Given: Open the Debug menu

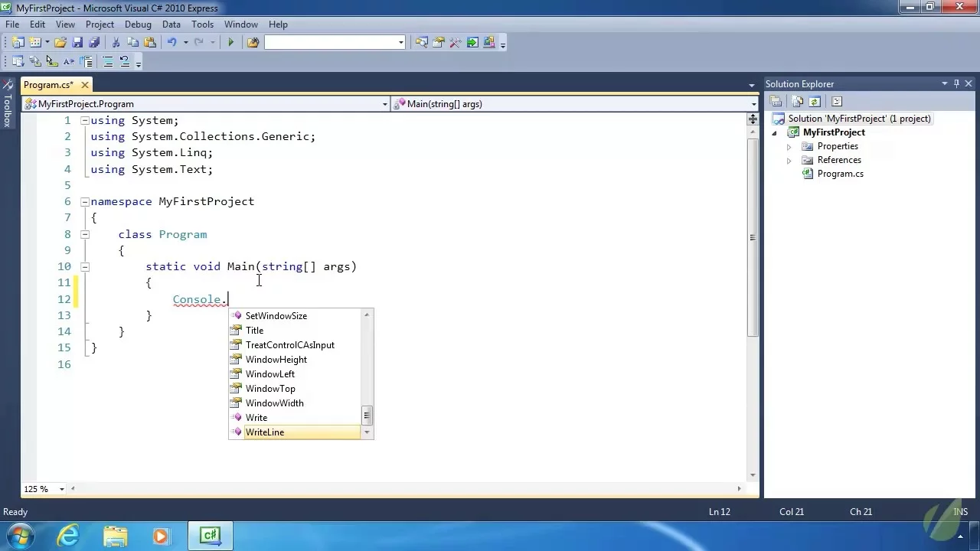Looking at the screenshot, I should [138, 24].
